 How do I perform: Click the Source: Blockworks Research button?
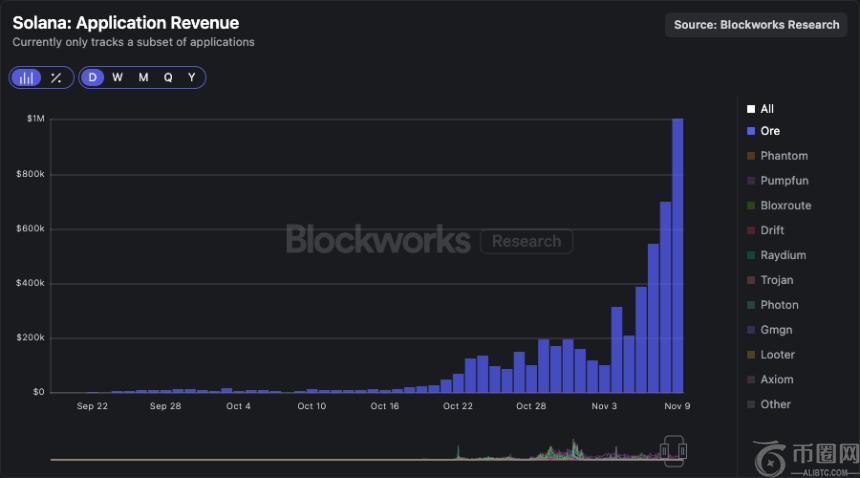click(756, 25)
